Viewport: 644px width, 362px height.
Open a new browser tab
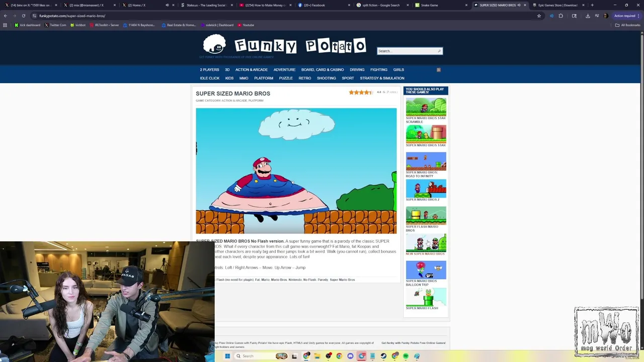[x=592, y=5]
